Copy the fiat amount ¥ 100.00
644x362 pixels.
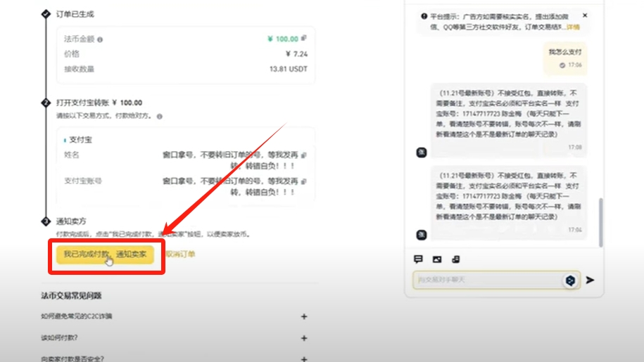(x=304, y=38)
